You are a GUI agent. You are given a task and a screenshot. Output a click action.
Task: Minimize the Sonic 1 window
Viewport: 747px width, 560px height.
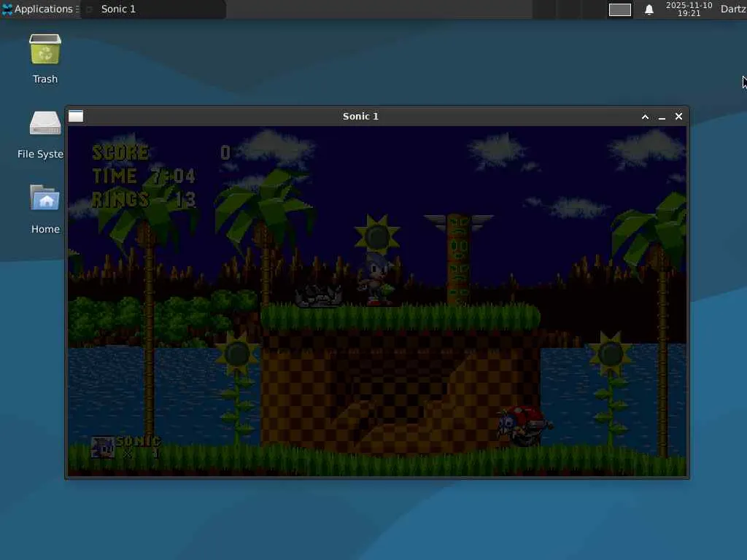pyautogui.click(x=662, y=117)
